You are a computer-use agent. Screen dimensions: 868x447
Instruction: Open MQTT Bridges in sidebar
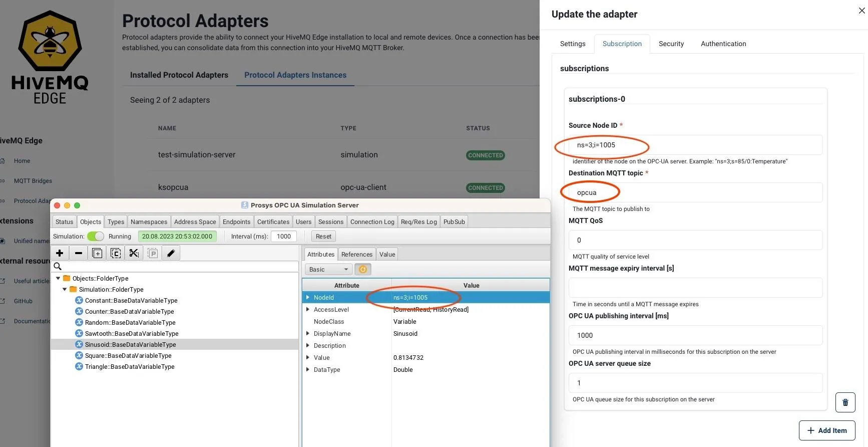pos(33,181)
